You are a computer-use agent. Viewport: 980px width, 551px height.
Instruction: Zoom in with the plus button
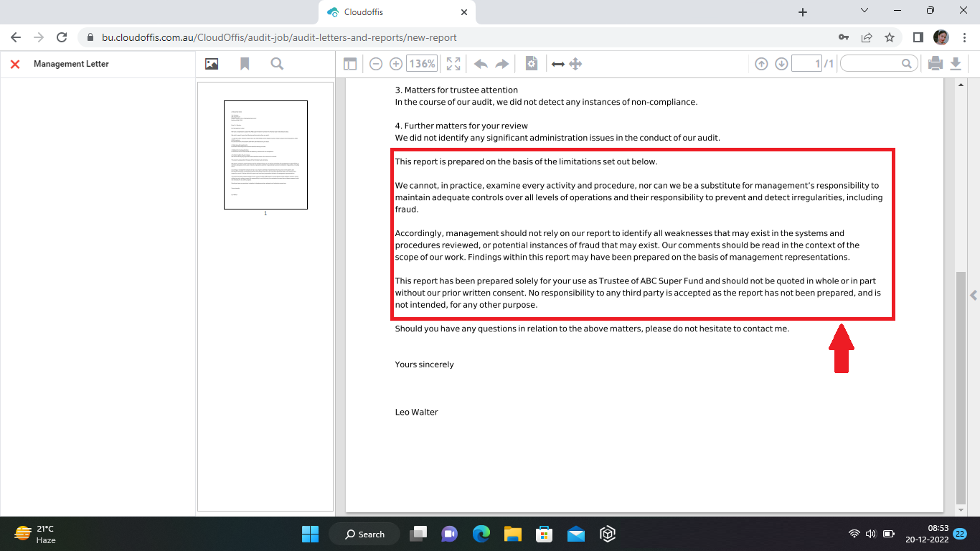pos(396,64)
